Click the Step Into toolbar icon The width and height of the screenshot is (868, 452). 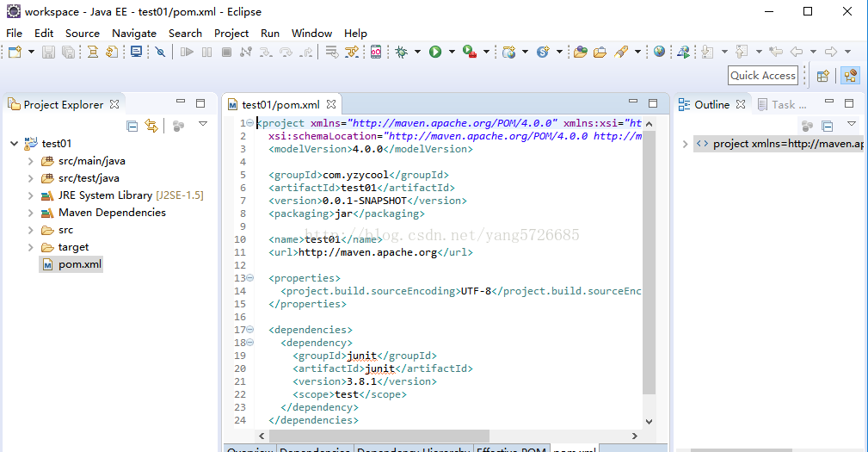266,52
